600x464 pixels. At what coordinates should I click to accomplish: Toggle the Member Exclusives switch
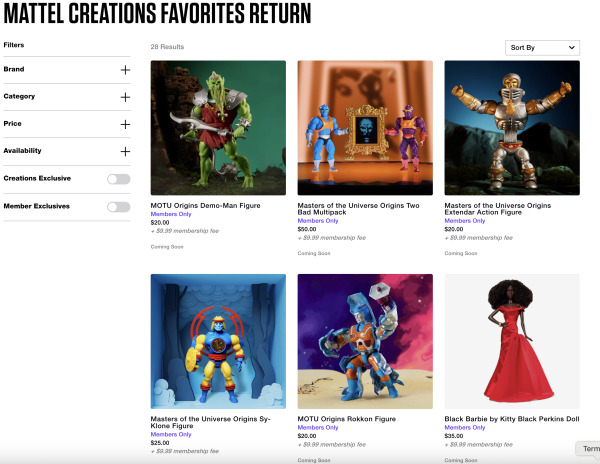click(119, 207)
